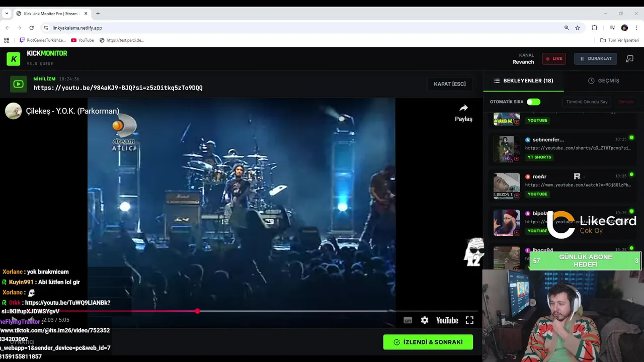This screenshot has width=644, height=362.
Task: Click the Çilekeş channel avatar
Action: pyautogui.click(x=14, y=111)
